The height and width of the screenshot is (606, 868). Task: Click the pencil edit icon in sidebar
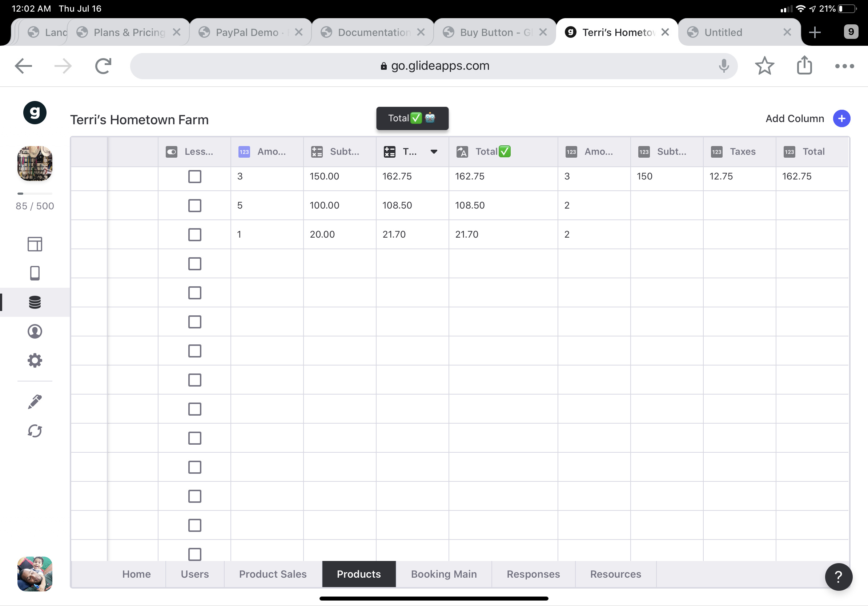pos(35,401)
